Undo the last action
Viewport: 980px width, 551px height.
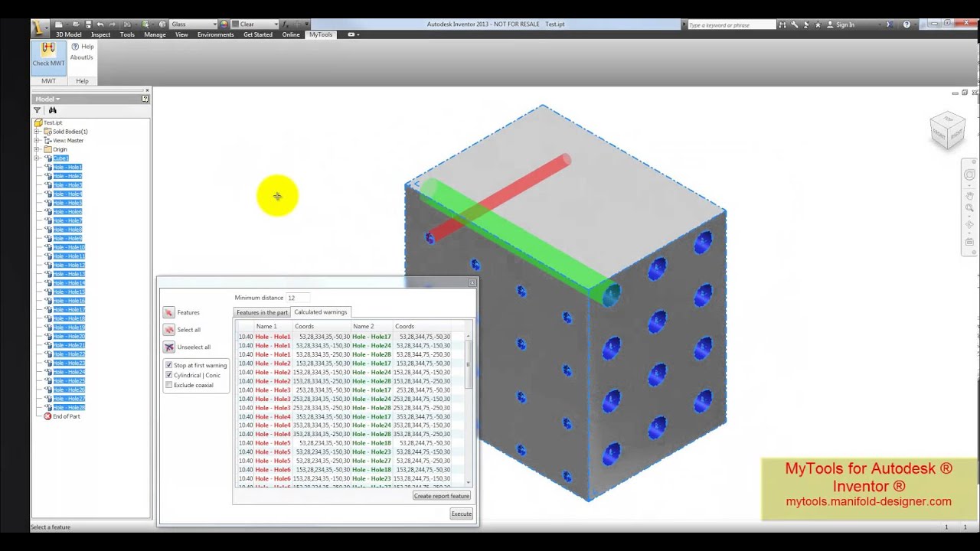click(100, 24)
